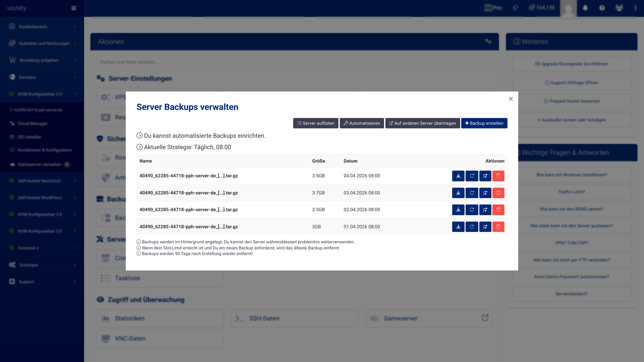Toggle the sidebar hamburger menu
The image size is (644, 362).
(74, 8)
